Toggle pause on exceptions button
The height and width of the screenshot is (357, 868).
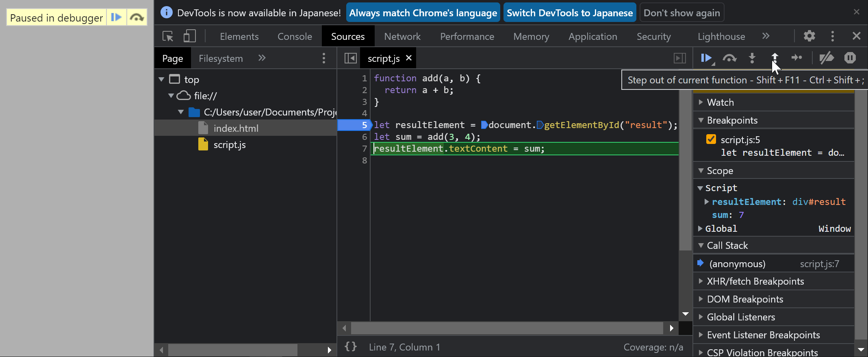(850, 58)
